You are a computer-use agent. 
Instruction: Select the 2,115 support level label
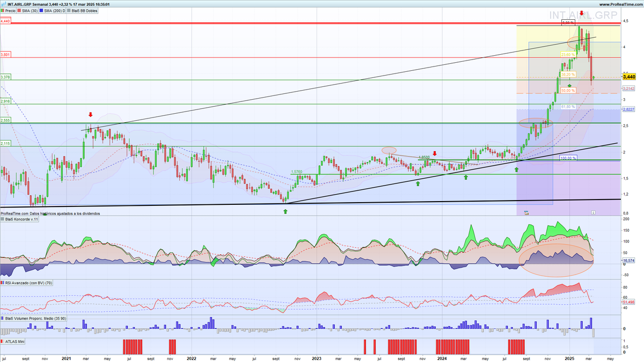5,143
